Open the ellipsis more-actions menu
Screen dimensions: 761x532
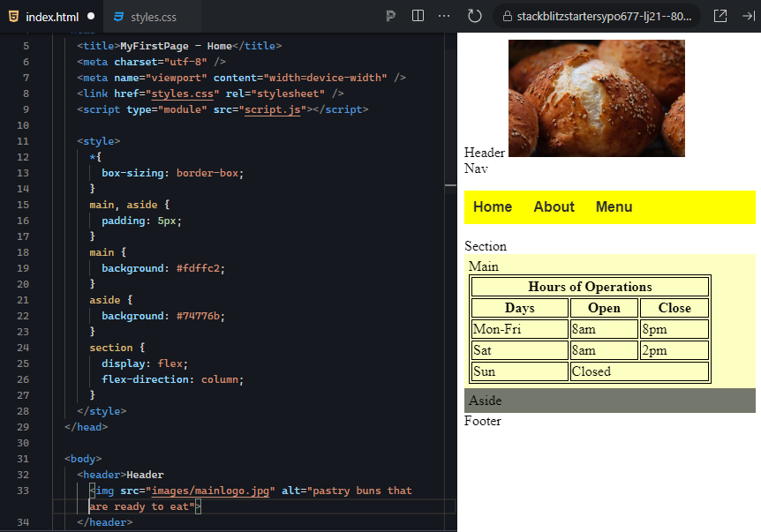pyautogui.click(x=443, y=15)
